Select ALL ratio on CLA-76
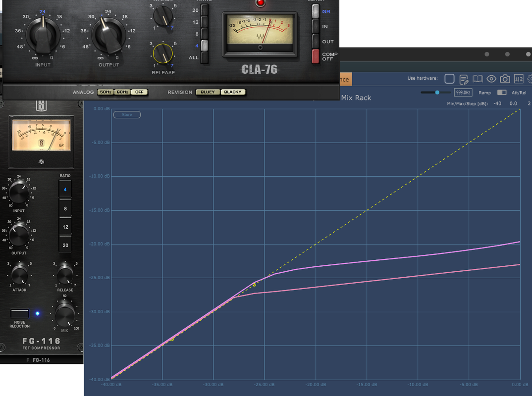Screen dimensions: 532x396 pyautogui.click(x=205, y=57)
